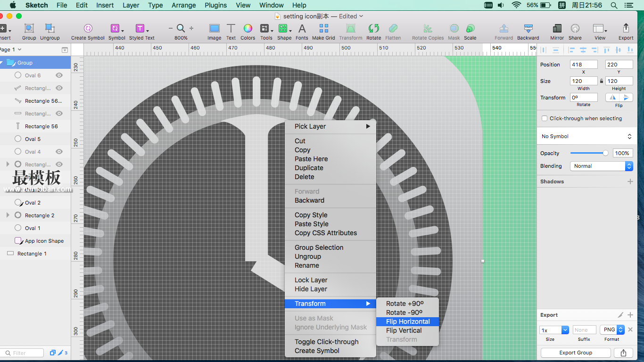Remove the 1x export row
This screenshot has width=644, height=362.
[630, 330]
